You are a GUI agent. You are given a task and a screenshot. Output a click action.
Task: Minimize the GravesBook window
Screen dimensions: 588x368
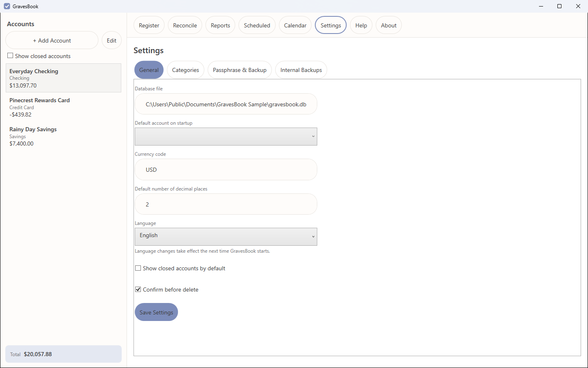[541, 6]
